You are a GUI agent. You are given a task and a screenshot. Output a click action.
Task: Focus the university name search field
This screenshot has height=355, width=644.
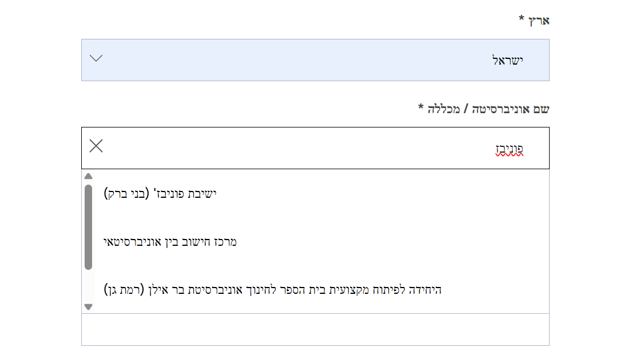315,148
